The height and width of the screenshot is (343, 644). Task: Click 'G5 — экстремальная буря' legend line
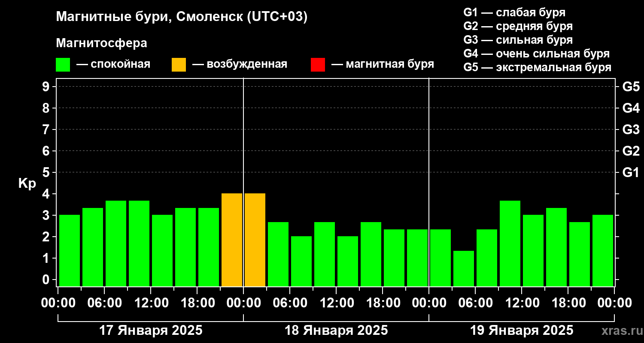538,67
